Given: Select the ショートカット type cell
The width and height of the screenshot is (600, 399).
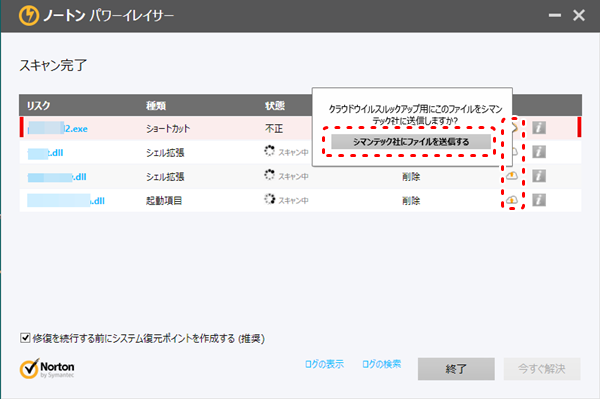Looking at the screenshot, I should [x=168, y=129].
